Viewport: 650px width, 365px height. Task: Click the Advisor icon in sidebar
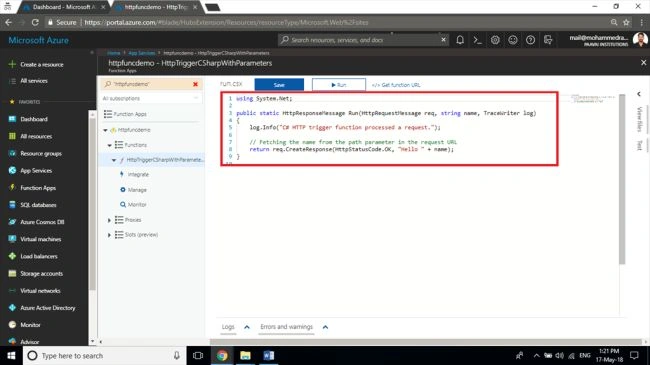click(12, 341)
